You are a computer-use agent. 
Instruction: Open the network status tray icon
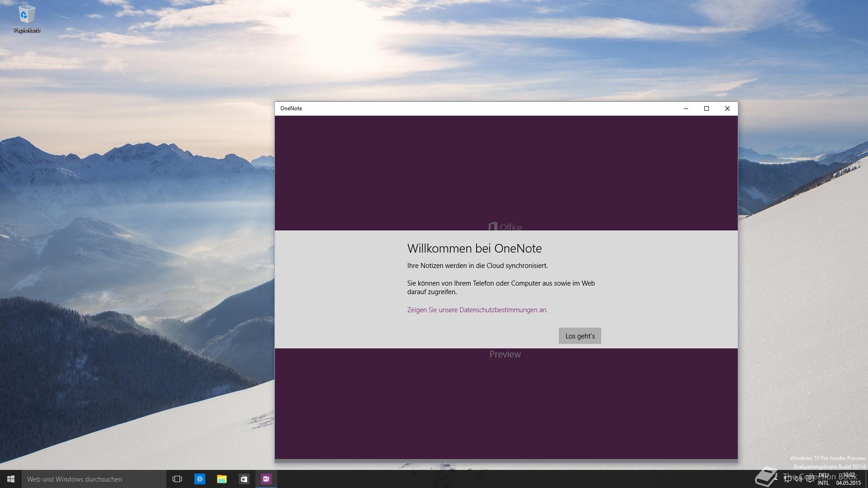[788, 479]
